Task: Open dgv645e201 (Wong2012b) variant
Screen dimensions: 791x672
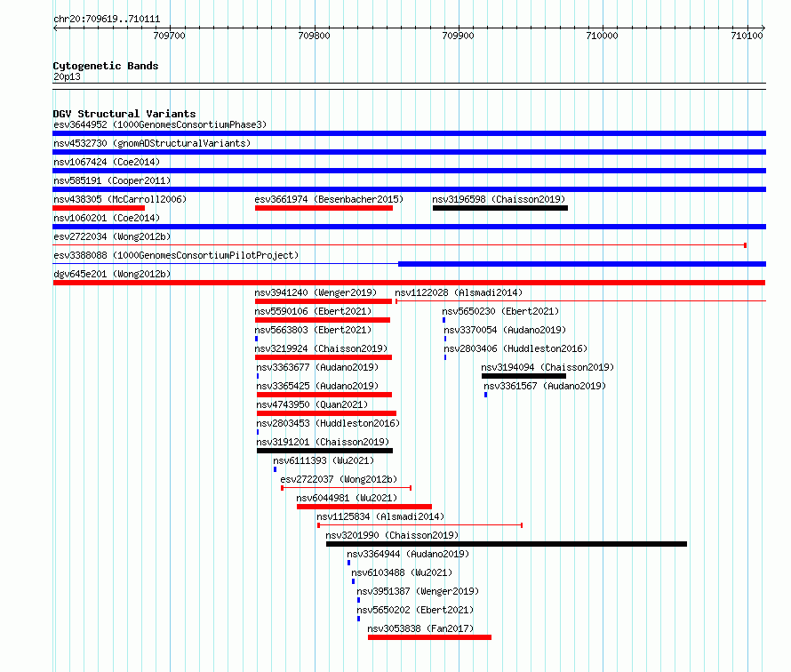Action: 112,274
